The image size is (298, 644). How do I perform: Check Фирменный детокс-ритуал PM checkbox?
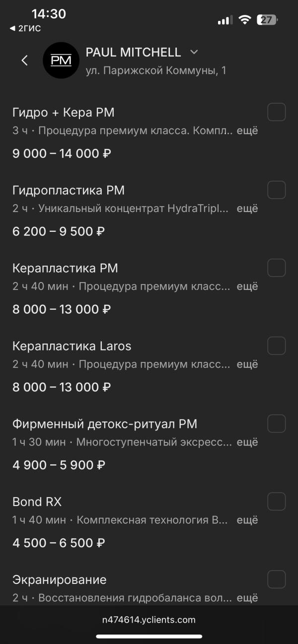coord(277,424)
